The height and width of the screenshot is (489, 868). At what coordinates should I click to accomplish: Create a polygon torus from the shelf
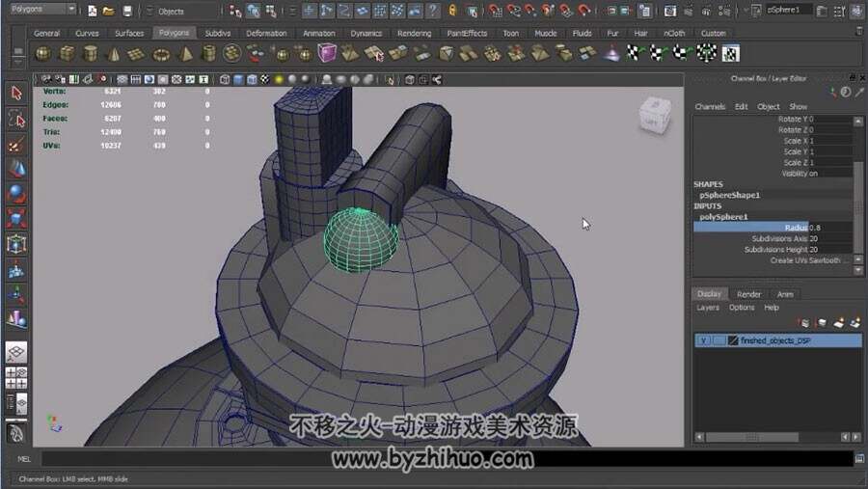[161, 54]
